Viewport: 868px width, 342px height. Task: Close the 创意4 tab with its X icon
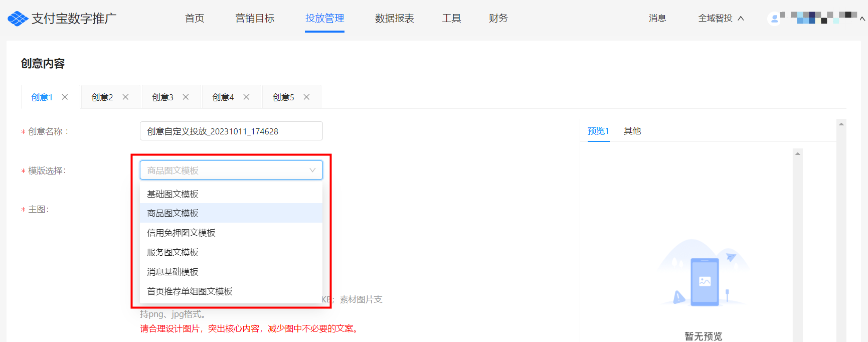(x=246, y=97)
